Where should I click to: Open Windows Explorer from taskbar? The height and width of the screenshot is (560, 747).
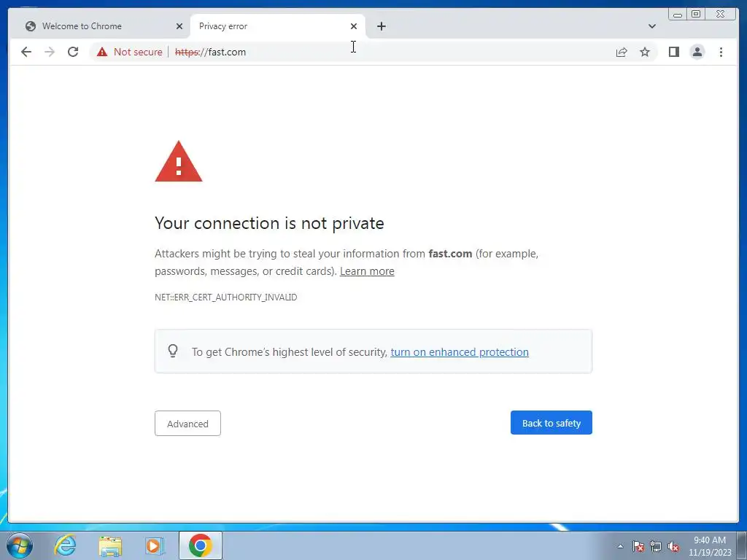pos(110,545)
